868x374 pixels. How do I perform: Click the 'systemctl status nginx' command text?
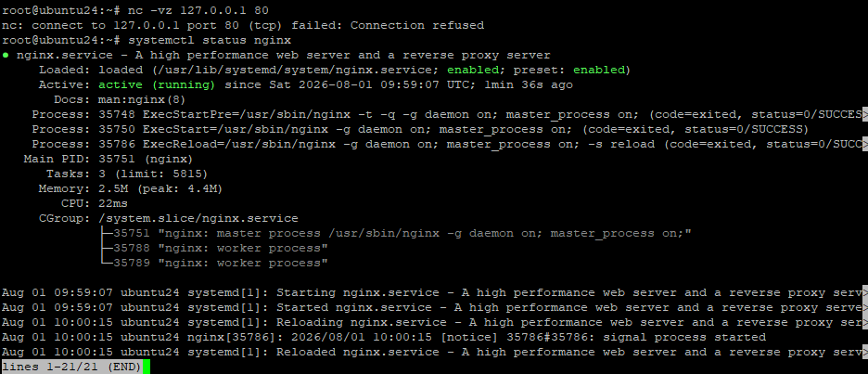[x=210, y=41]
